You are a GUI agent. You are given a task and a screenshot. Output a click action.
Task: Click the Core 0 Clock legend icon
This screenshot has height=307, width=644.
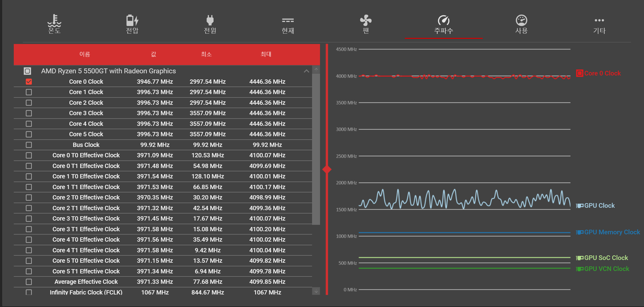coord(579,73)
